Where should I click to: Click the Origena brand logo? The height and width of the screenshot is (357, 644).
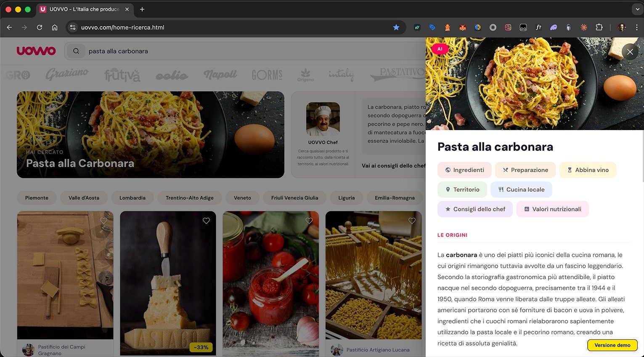(x=305, y=75)
